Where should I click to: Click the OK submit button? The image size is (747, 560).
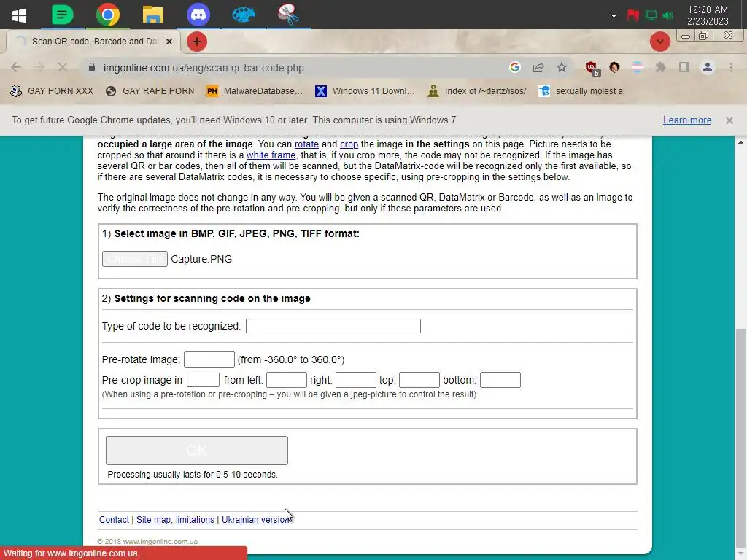click(197, 451)
